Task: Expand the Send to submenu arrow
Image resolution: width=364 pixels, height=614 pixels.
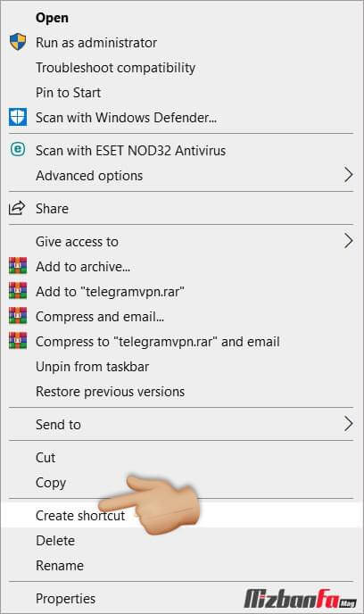Action: tap(348, 424)
